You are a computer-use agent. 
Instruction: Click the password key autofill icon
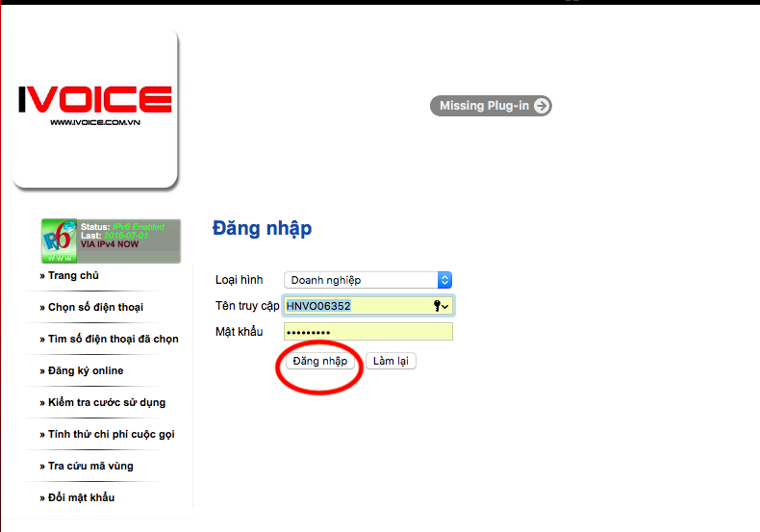(x=441, y=306)
